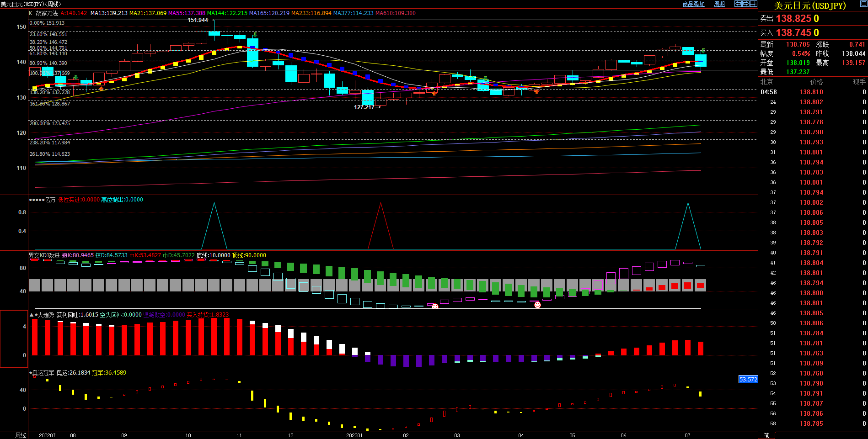Click the 151.944 high price label
Viewport: 868px width, 439px height.
[x=198, y=20]
